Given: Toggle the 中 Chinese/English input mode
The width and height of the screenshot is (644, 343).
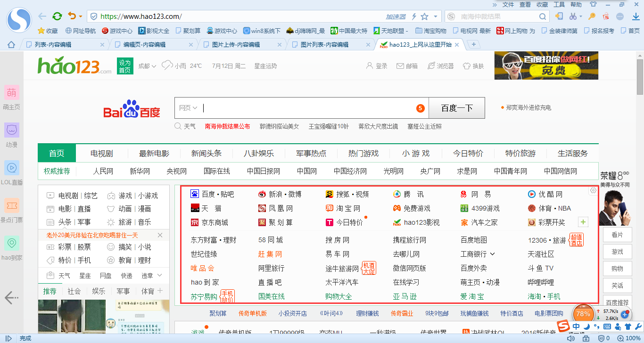Looking at the screenshot, I should click(577, 327).
